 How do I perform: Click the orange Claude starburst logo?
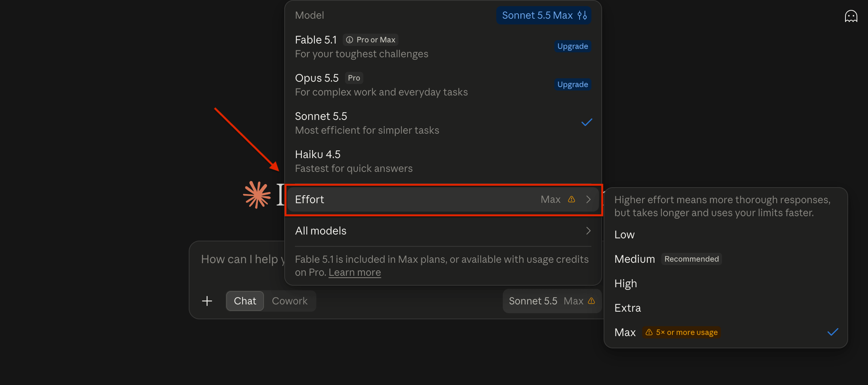tap(257, 195)
